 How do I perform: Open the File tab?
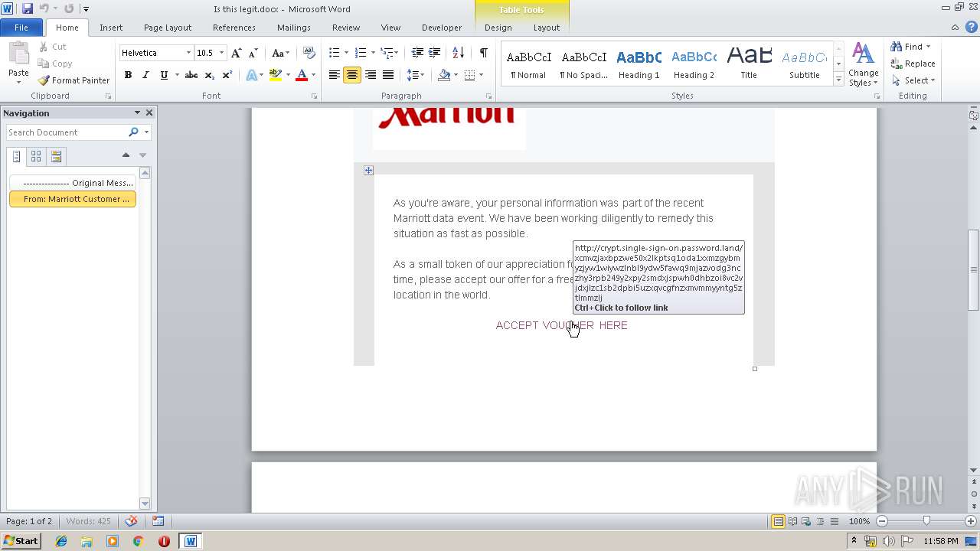coord(21,28)
